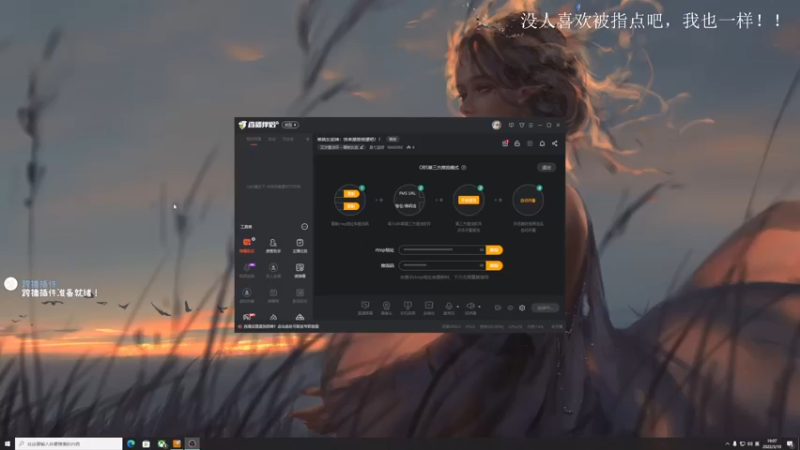800x450 pixels.
Task: Open the orange notice link in status bar
Action: click(281, 327)
